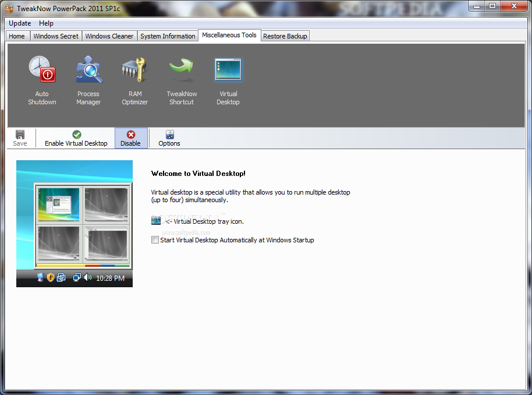This screenshot has height=395, width=532.
Task: Switch to the System Information tab
Action: tap(168, 36)
